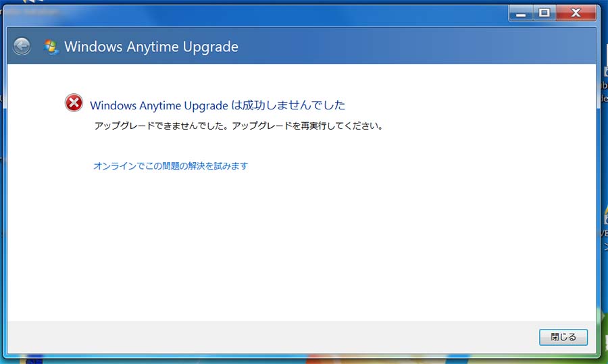The width and height of the screenshot is (608, 364).
Task: Click the desktop area left of the dialog
Action: pos(2,203)
